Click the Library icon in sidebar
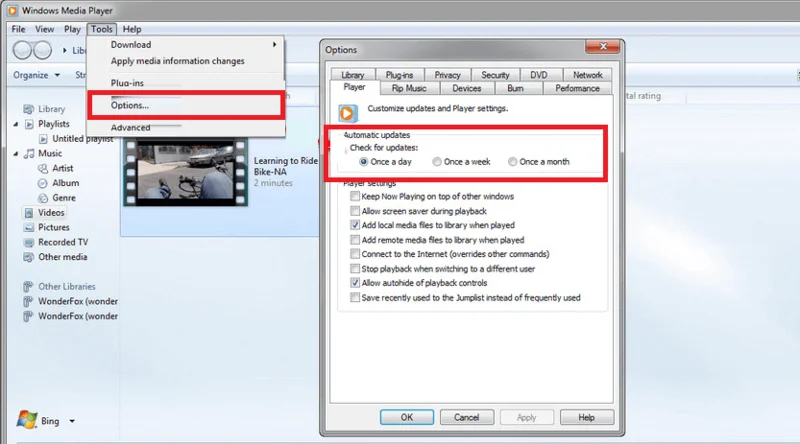The image size is (800, 444). click(x=29, y=109)
